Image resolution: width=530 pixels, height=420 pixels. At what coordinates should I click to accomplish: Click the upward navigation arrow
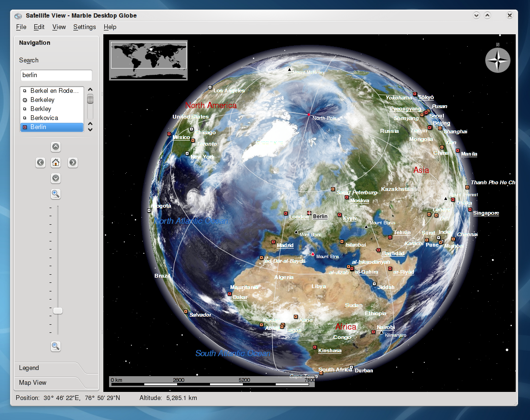(56, 147)
